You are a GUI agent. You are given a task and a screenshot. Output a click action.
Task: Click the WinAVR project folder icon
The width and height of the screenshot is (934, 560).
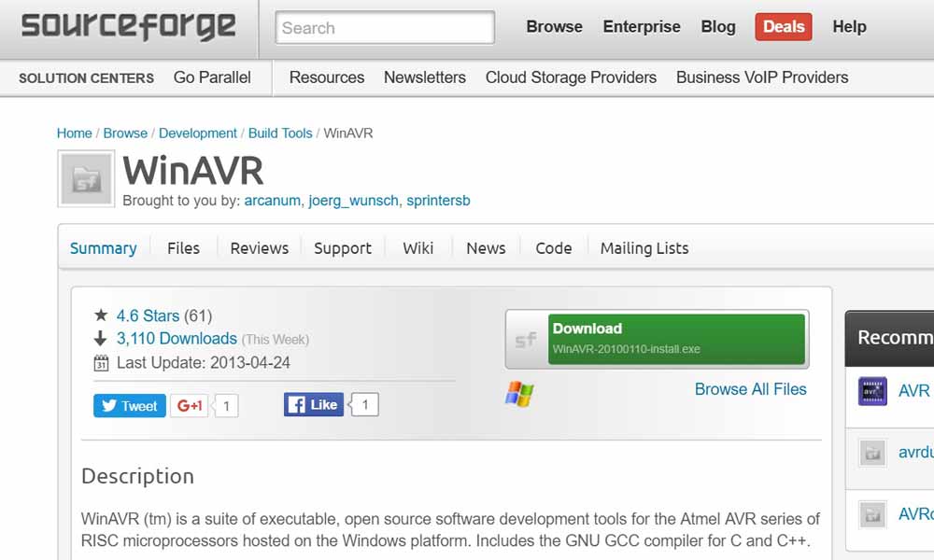[x=86, y=178]
